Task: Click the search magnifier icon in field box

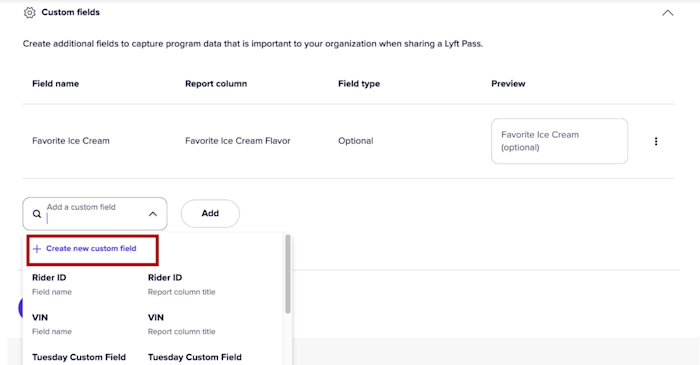Action: tap(37, 214)
